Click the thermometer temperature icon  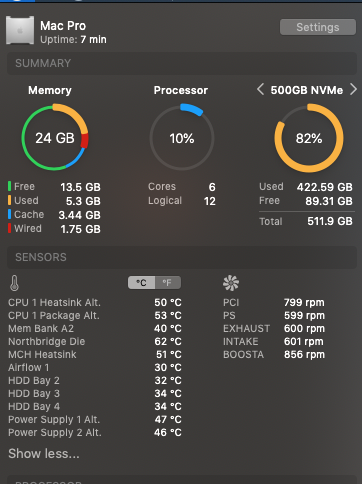(14, 283)
